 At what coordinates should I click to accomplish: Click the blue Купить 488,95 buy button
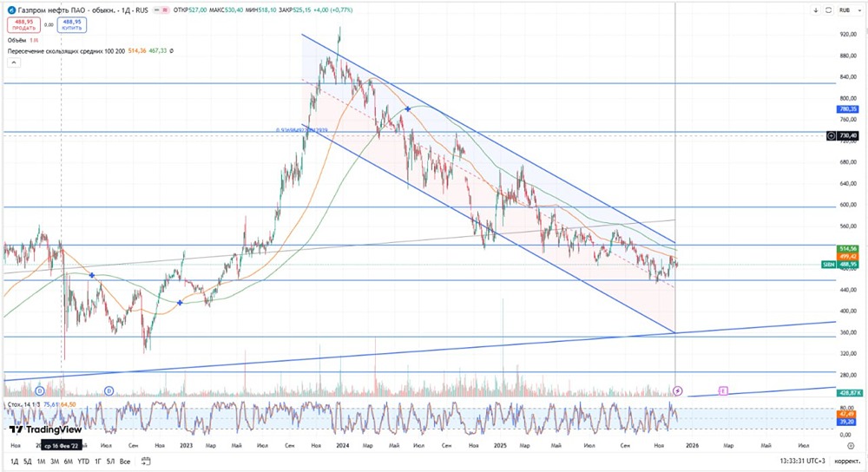[72, 25]
